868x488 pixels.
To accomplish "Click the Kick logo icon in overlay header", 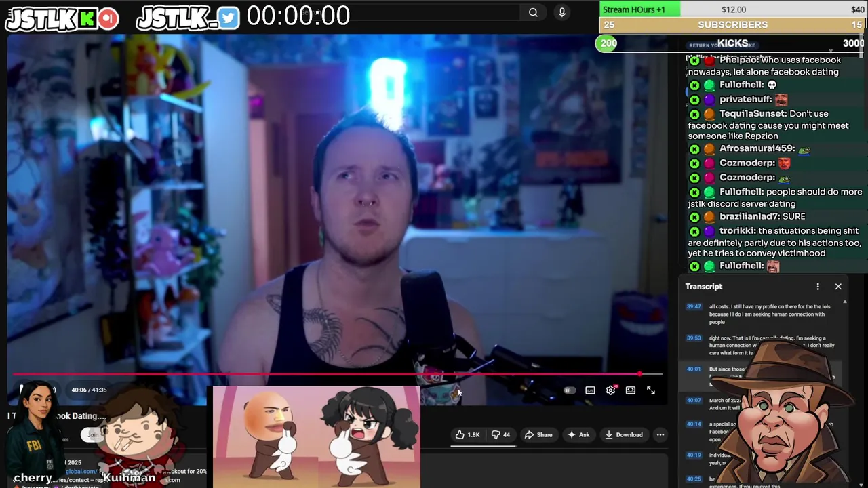I will click(x=87, y=19).
